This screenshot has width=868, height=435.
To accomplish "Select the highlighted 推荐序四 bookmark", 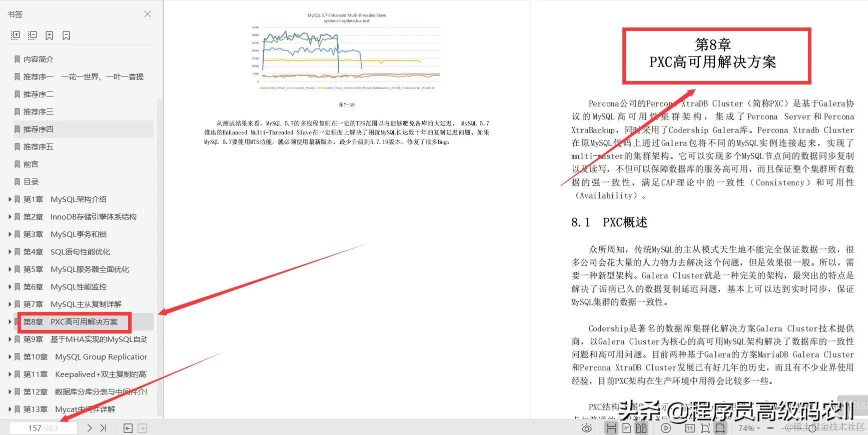I will click(x=83, y=129).
